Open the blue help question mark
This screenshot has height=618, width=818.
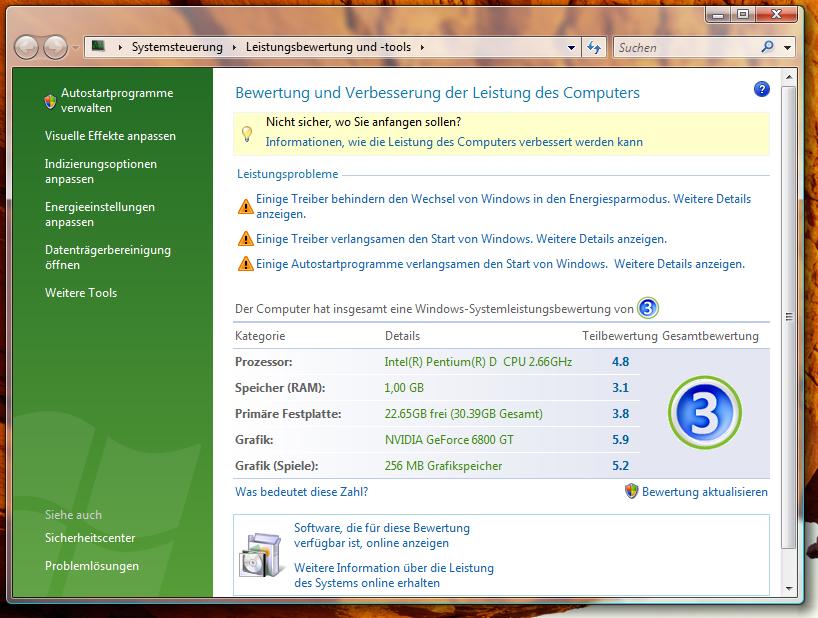[x=761, y=89]
